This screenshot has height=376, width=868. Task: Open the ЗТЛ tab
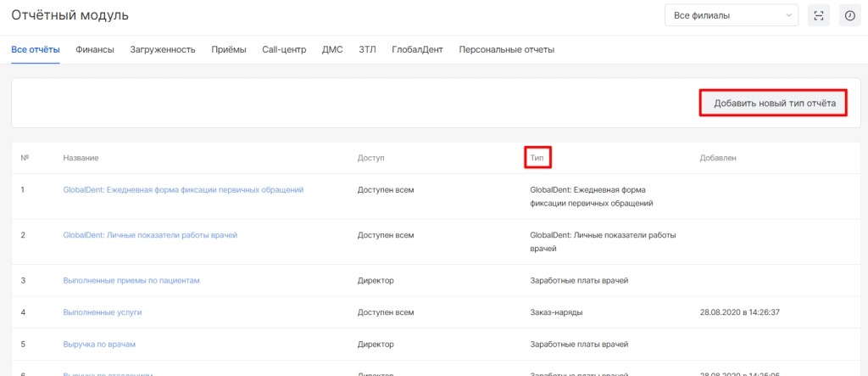[367, 49]
